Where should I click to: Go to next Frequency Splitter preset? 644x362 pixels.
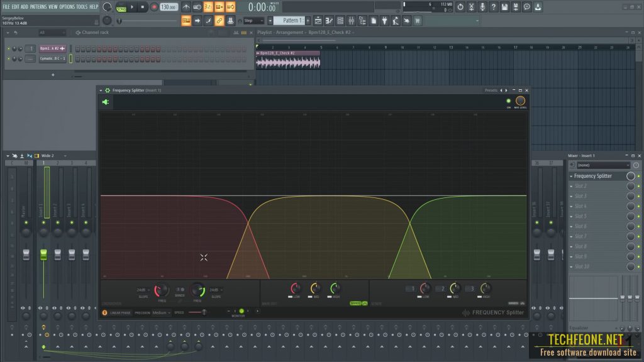coord(506,90)
